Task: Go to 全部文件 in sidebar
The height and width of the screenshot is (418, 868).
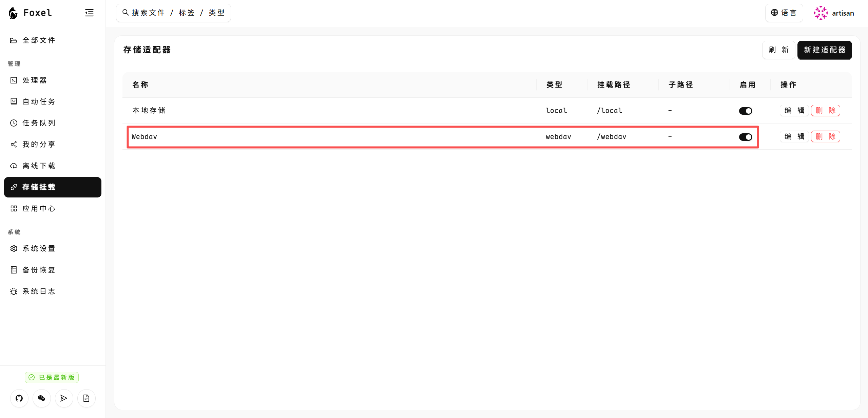Action: pos(39,40)
